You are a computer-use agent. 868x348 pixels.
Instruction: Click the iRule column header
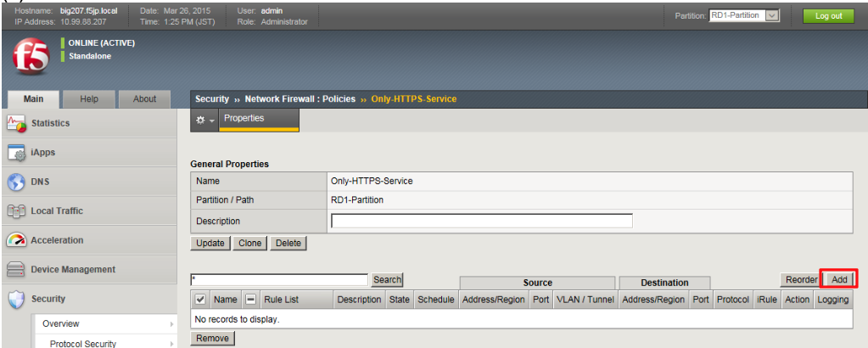[767, 300]
